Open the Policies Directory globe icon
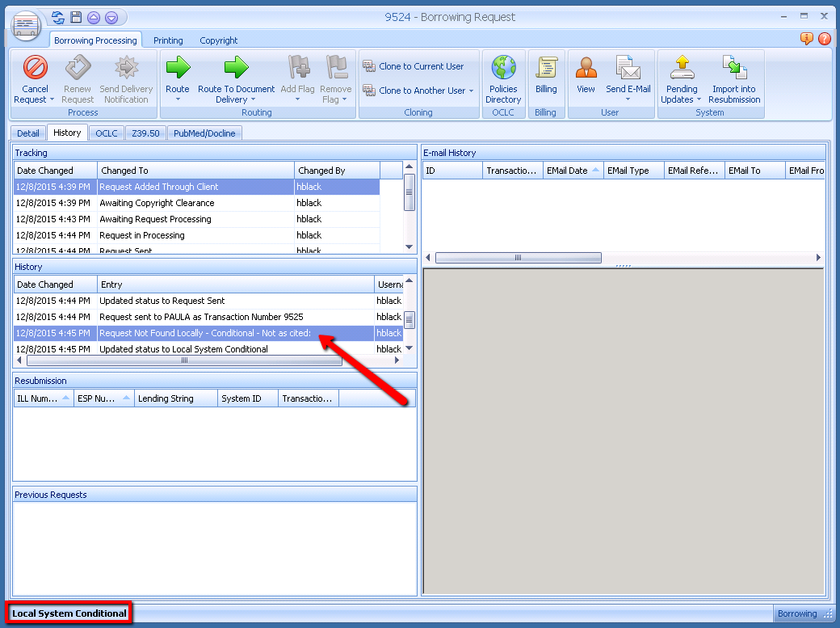840x628 pixels. (x=503, y=68)
